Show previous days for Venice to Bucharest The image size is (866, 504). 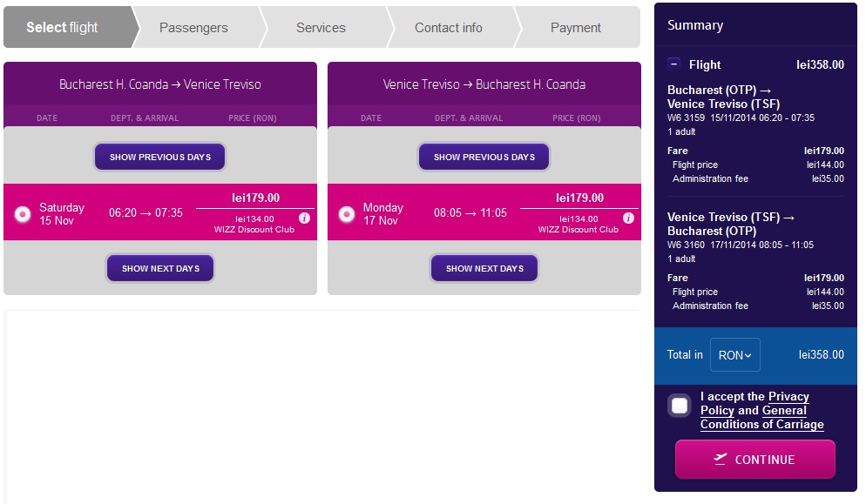(484, 157)
